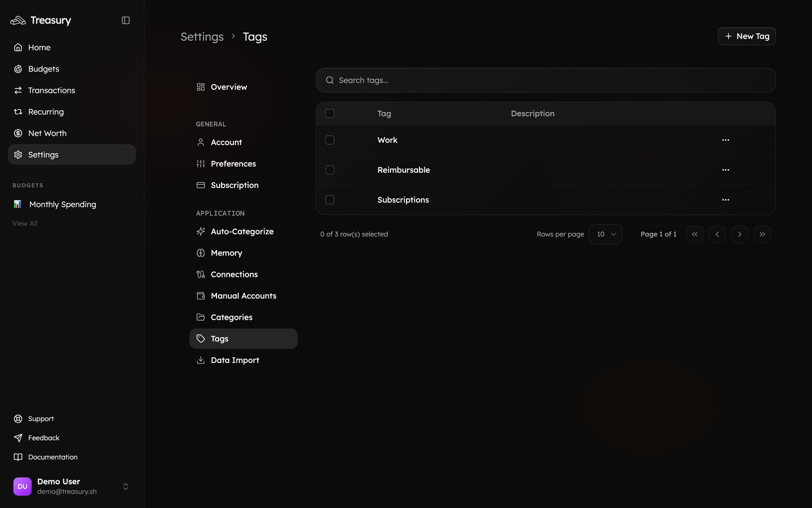Screen dimensions: 812x508
Task: Click the search magnifier icon
Action: pyautogui.click(x=330, y=80)
